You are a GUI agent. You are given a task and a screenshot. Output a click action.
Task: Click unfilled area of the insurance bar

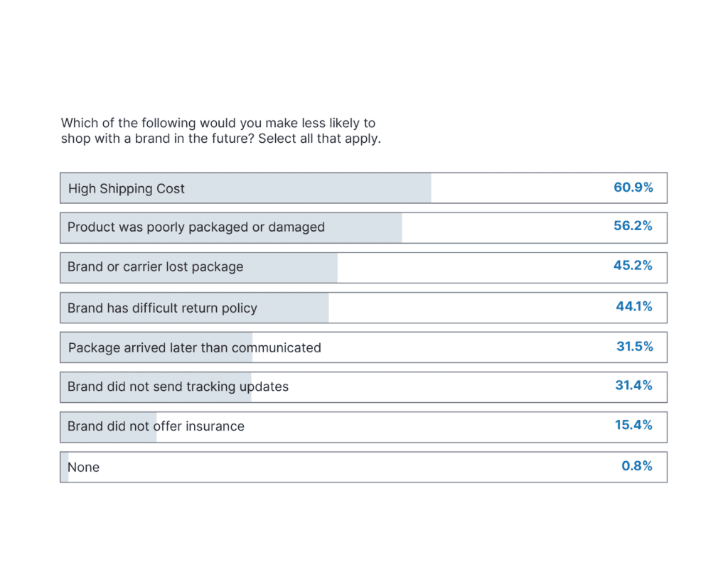427,427
